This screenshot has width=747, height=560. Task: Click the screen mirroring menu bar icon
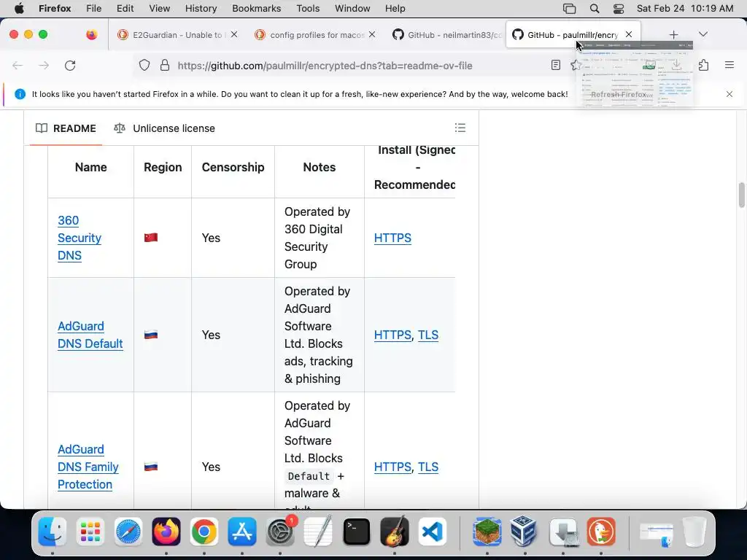coord(569,8)
